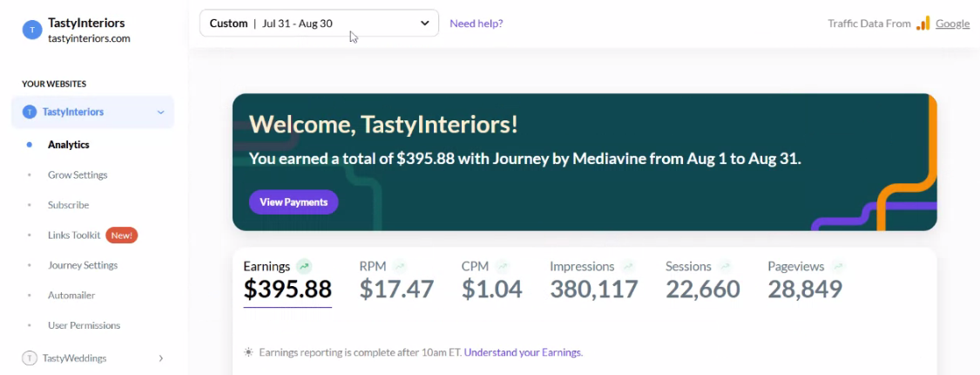Click the trend icon beside Impressions
Viewport: 980px width, 375px height.
[x=628, y=266]
